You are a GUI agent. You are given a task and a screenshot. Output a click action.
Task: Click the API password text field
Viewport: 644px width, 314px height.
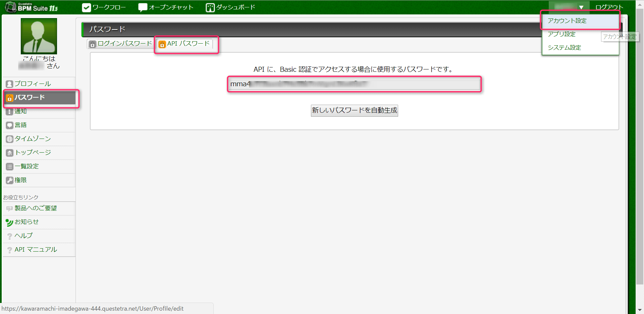[354, 84]
